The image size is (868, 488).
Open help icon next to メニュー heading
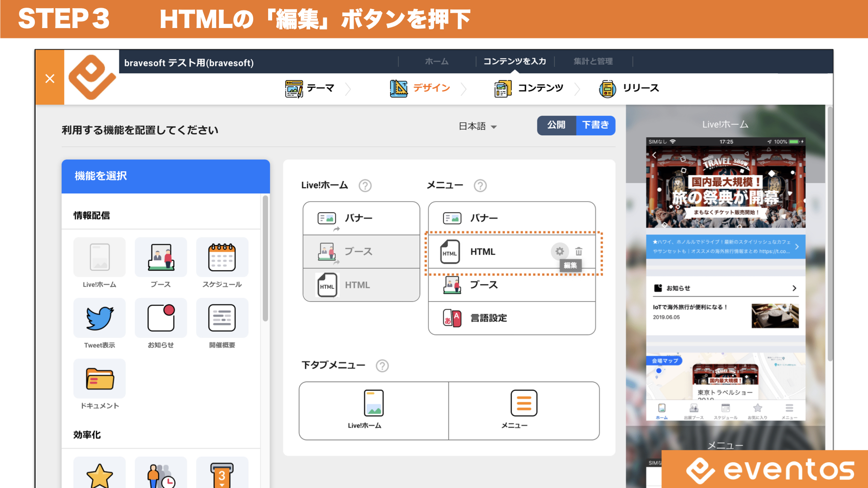pos(480,186)
